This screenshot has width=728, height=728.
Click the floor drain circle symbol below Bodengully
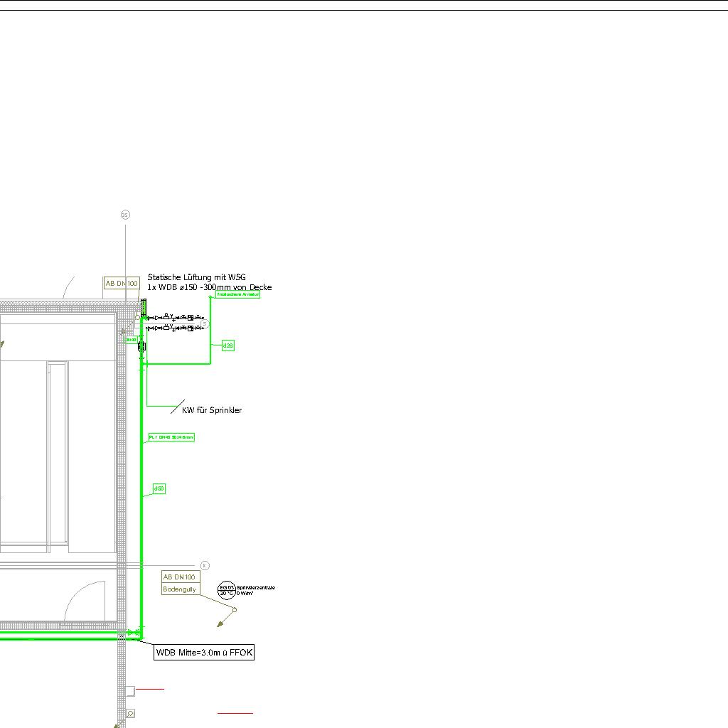pos(235,609)
